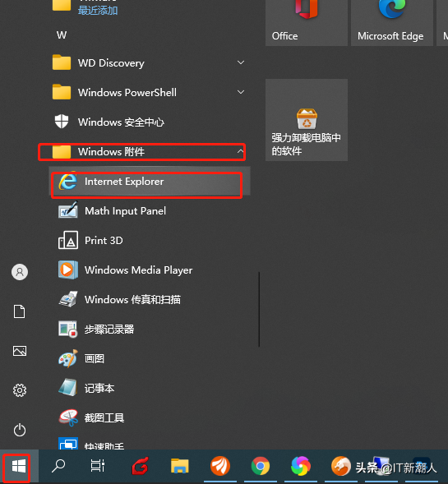This screenshot has height=484, width=448.
Task: Open the Microsoft Edge tile
Action: pyautogui.click(x=392, y=23)
